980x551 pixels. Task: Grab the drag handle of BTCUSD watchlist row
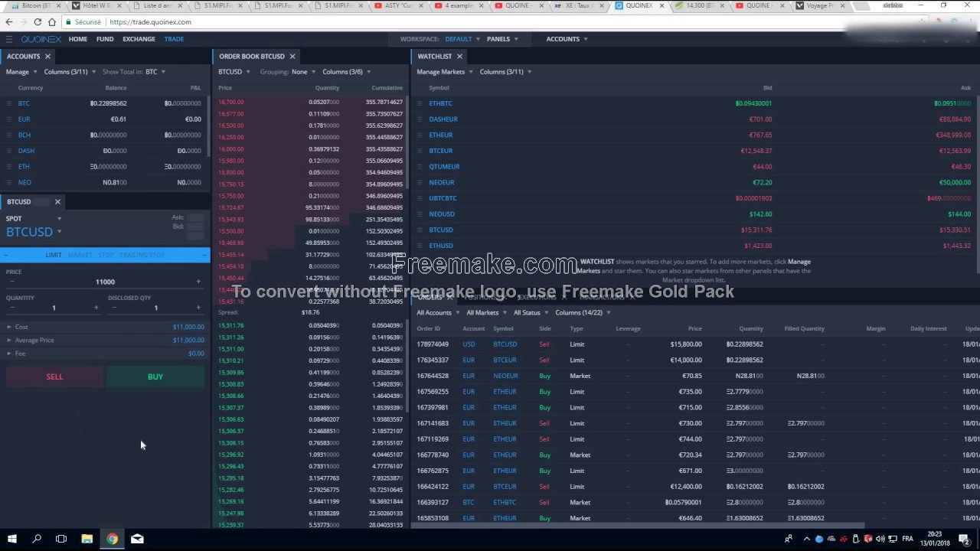pos(420,230)
